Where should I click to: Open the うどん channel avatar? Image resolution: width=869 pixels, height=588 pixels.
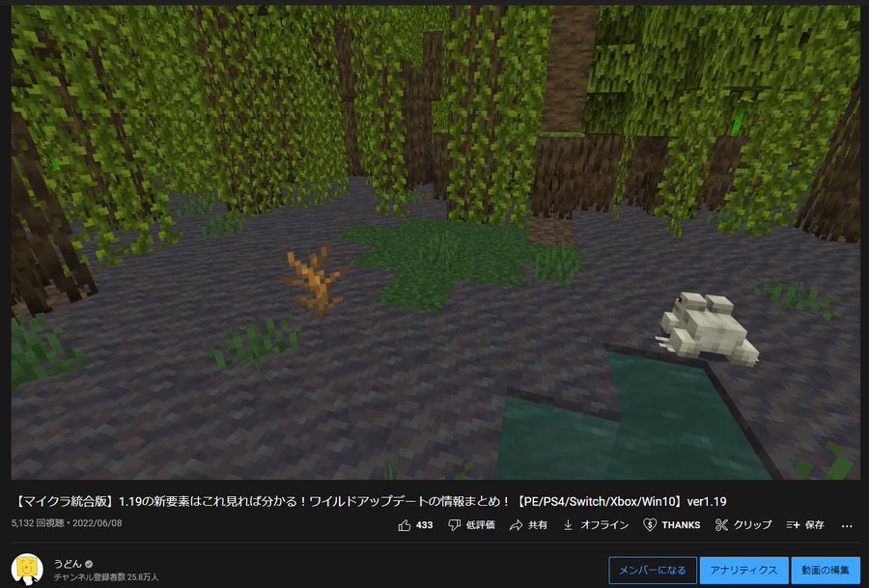click(27, 569)
